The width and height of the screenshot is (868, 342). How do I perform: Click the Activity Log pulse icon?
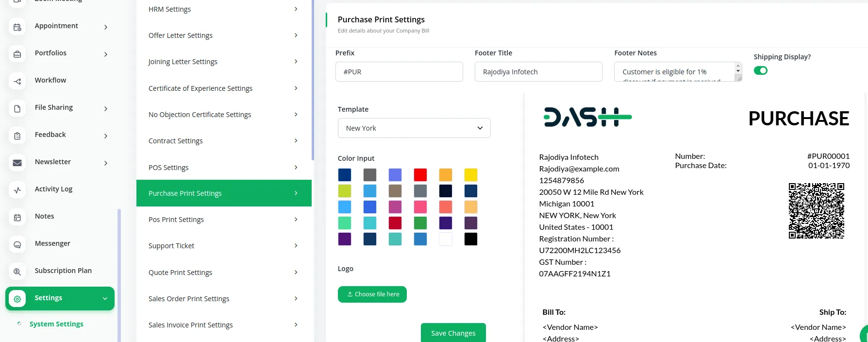pyautogui.click(x=17, y=189)
